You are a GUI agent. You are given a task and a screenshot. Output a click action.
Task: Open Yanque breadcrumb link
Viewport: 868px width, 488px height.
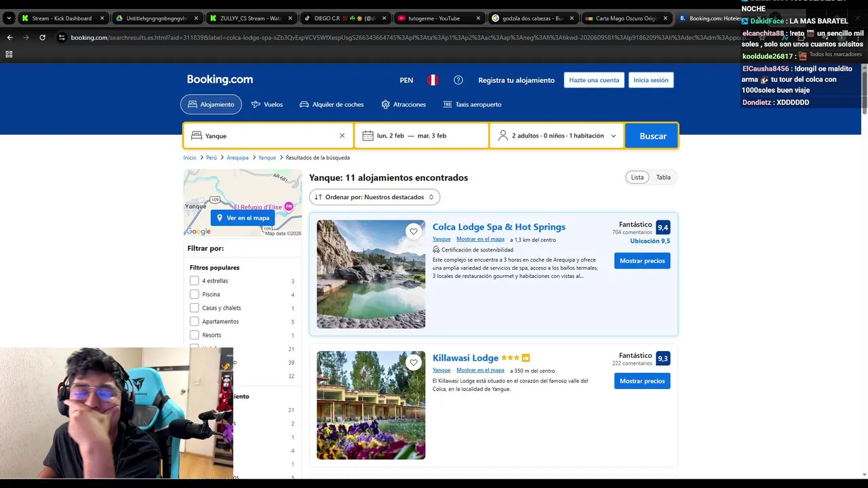267,157
